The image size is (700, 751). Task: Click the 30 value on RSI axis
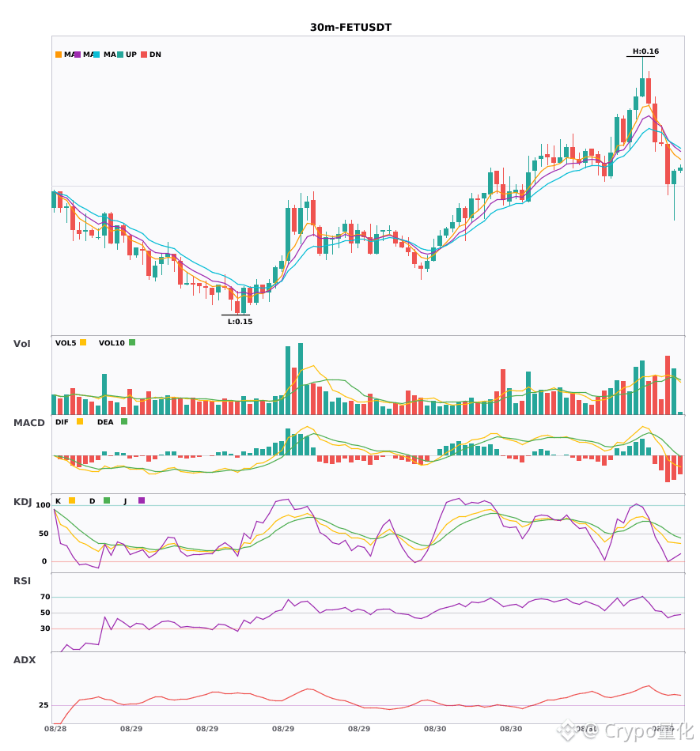click(x=45, y=628)
